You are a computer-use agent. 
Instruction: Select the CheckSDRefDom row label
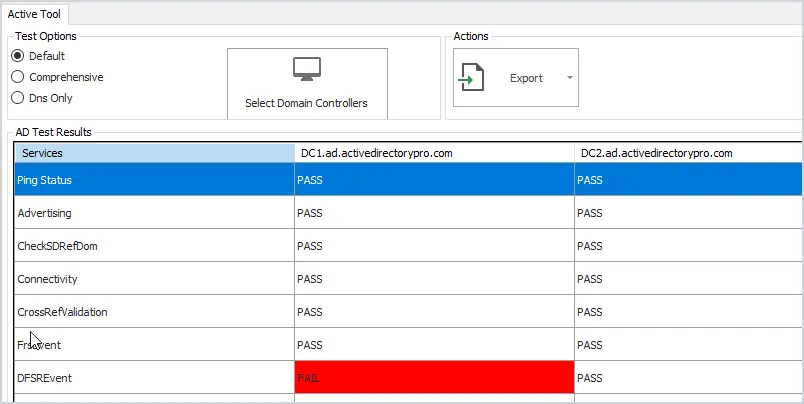tap(57, 246)
